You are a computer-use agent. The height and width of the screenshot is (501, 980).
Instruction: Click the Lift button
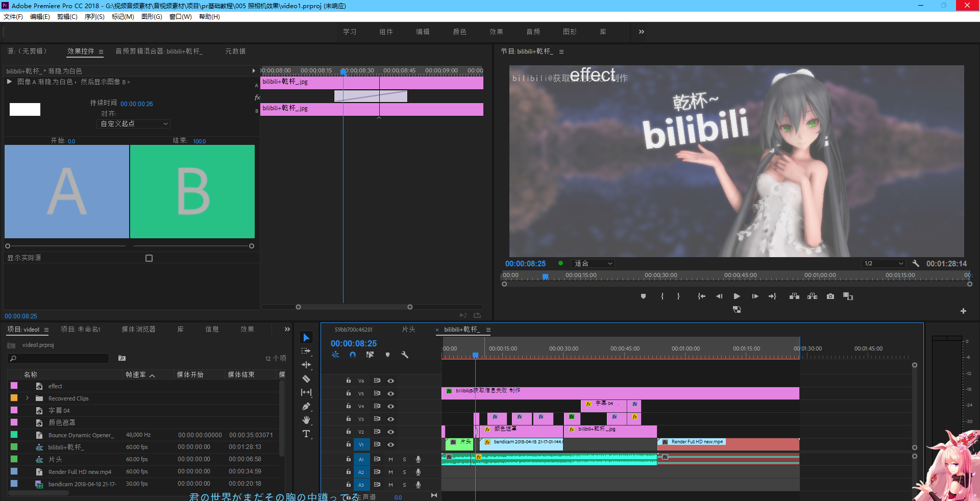pos(794,296)
